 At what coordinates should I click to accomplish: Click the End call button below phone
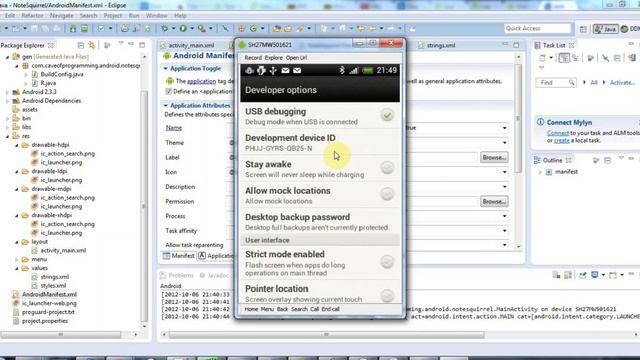coord(331,309)
